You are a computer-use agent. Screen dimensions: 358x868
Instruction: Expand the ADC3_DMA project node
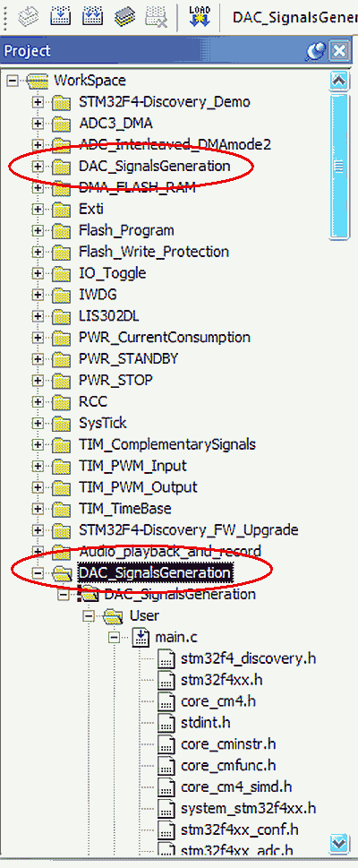[x=38, y=123]
